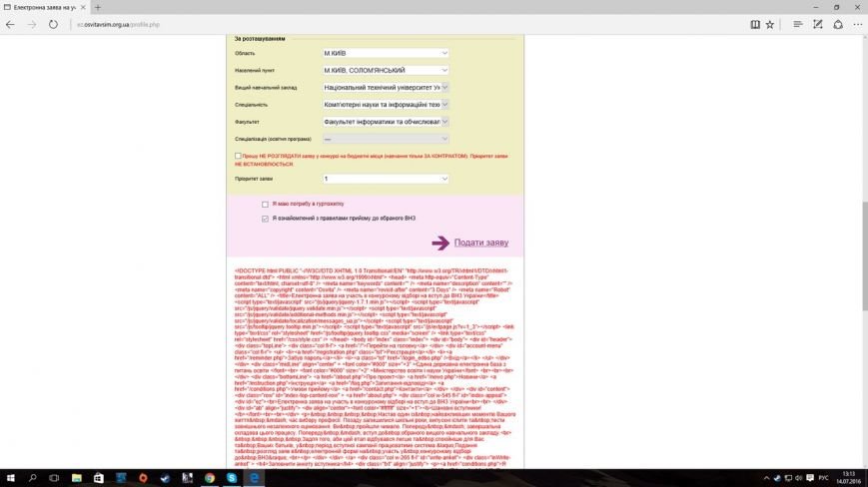Open Google Chrome from taskbar
Image resolution: width=868 pixels, height=487 pixels.
point(209,478)
